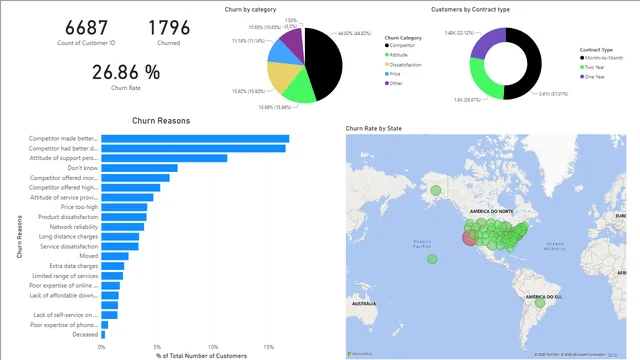Click the Churn by category chart title

coord(250,9)
